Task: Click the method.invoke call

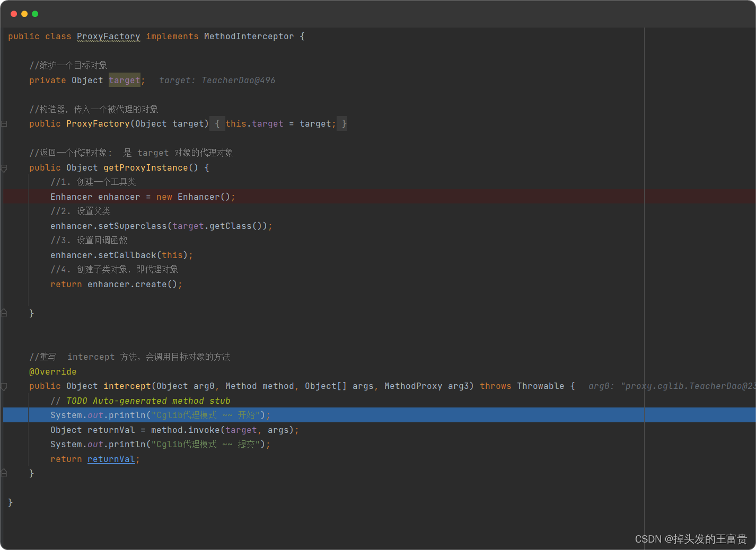Action: pos(184,430)
